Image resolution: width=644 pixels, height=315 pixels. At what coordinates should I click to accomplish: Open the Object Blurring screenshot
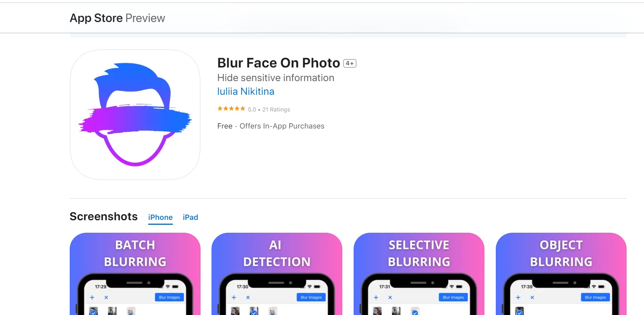tap(561, 274)
